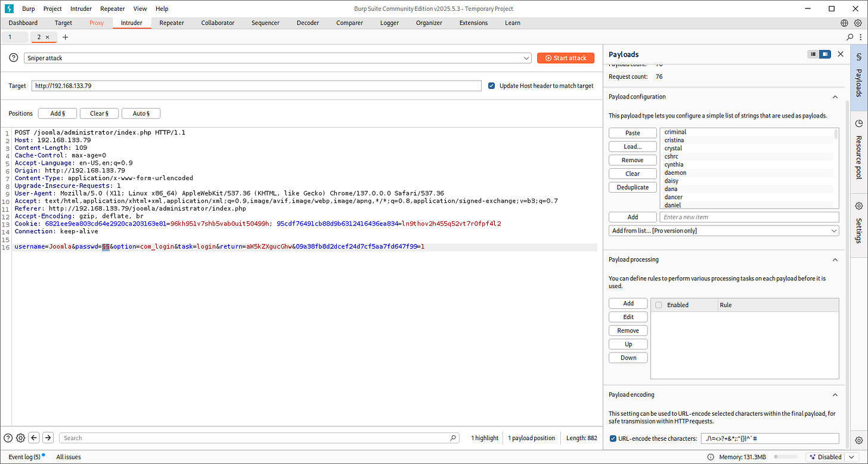Open Intruder tab search icon
Image resolution: width=868 pixels, height=464 pixels.
(851, 37)
